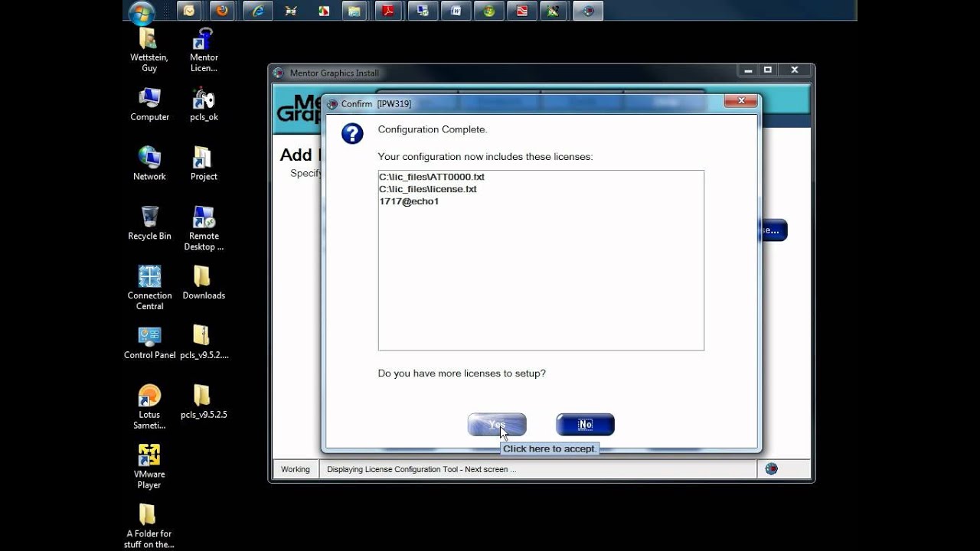Click the status bar Mentor globe icon

[771, 469]
